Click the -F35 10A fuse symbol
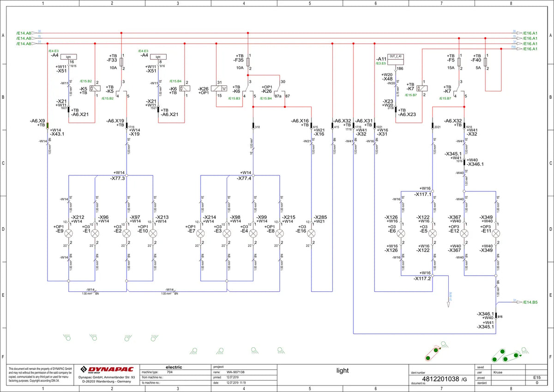The width and height of the screenshot is (554, 392). (x=248, y=61)
